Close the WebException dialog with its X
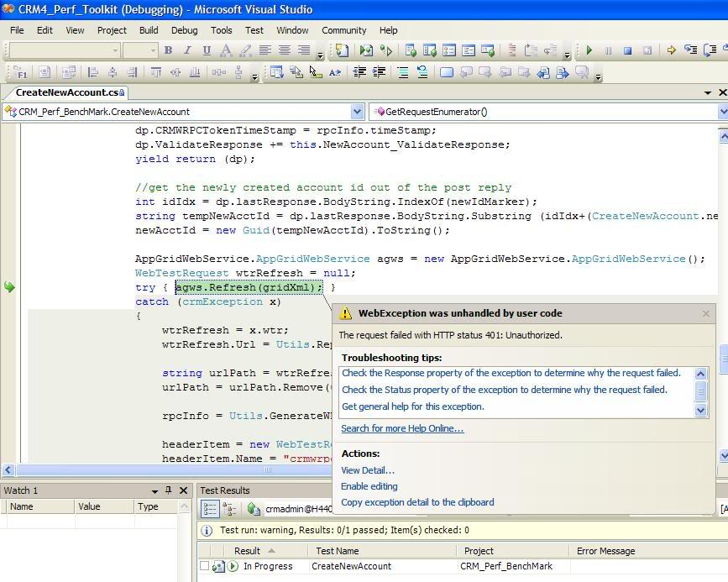The image size is (728, 582). [705, 313]
